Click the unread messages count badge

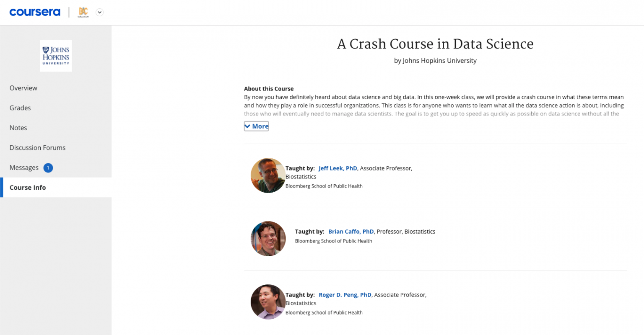(48, 167)
